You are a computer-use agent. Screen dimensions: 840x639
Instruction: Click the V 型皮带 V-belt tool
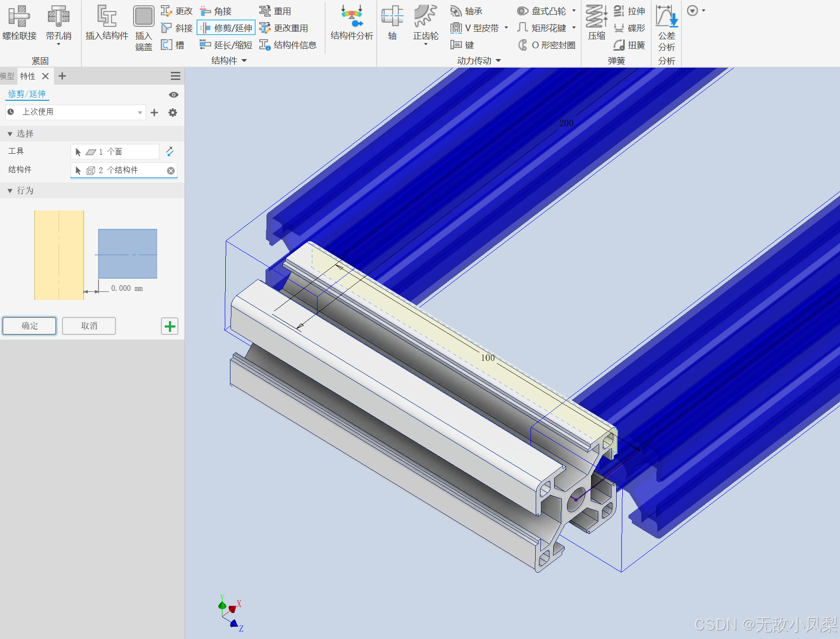pos(474,28)
